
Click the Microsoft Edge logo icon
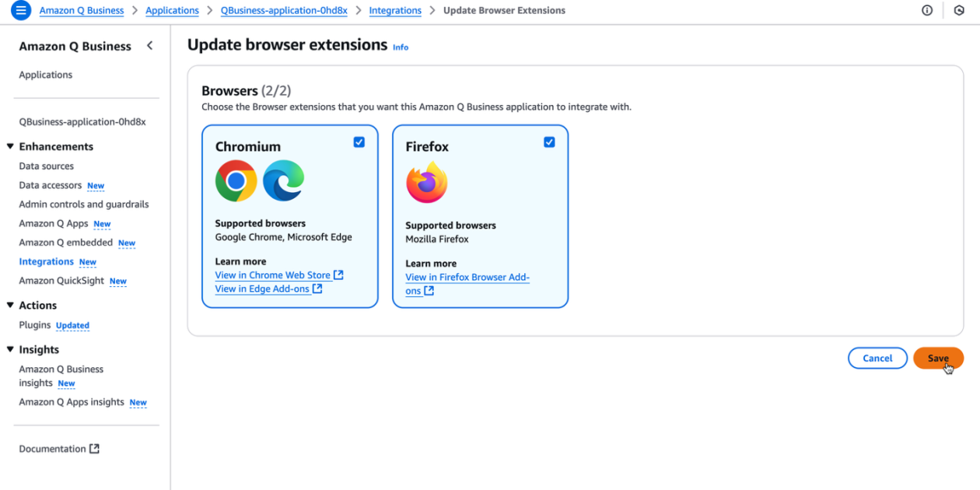284,180
